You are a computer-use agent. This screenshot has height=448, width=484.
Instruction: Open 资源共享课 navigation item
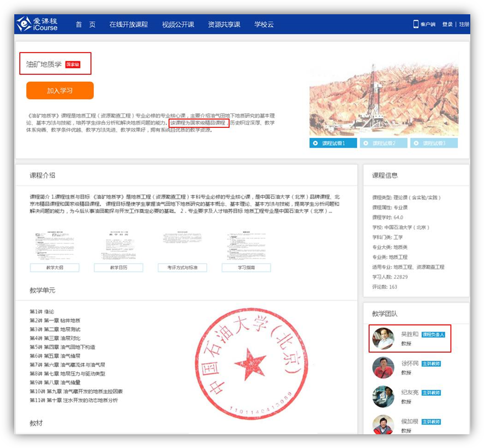(224, 25)
